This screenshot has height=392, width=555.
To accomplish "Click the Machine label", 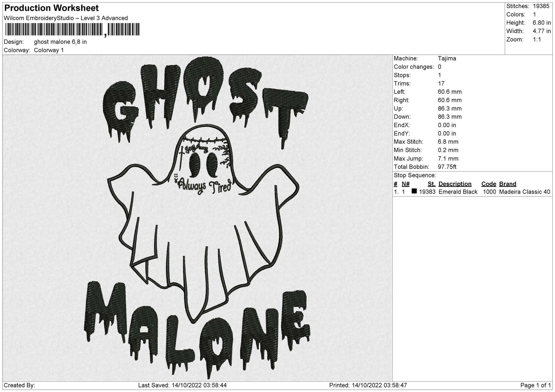I will pyautogui.click(x=406, y=59).
